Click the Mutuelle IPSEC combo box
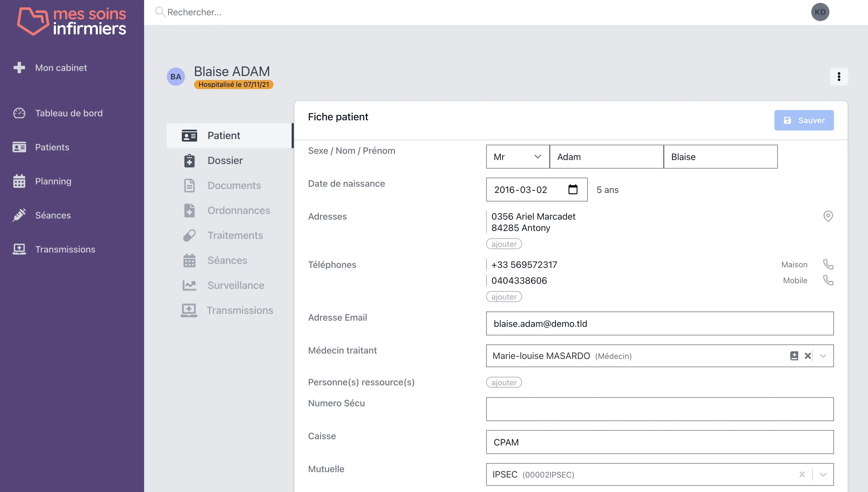The width and height of the screenshot is (868, 492). (660, 474)
